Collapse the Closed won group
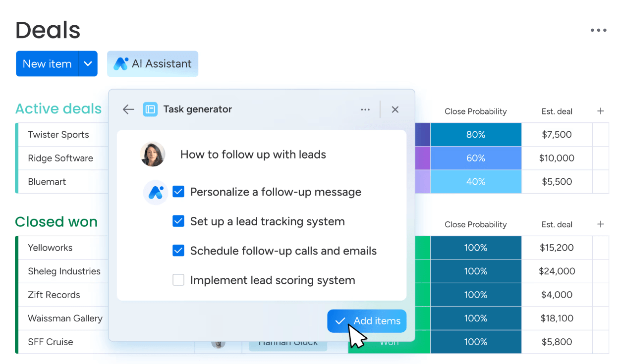Screen dimensions: 620x364 56,221
